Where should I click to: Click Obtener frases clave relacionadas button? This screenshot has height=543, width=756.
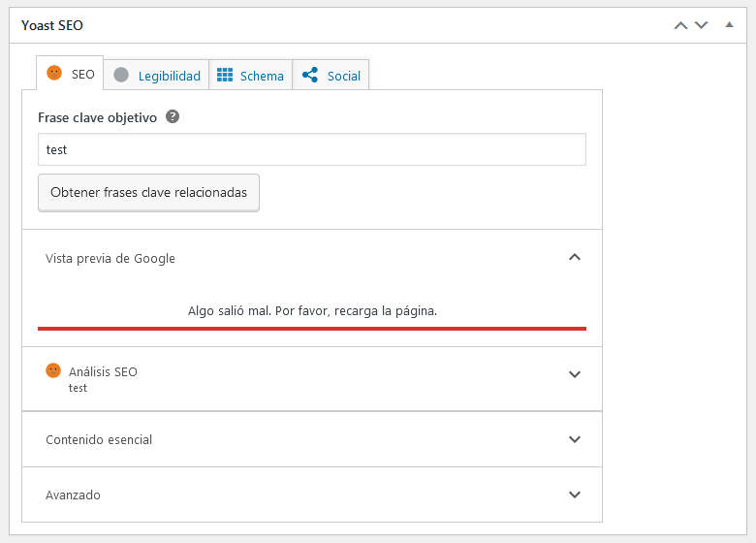point(148,192)
